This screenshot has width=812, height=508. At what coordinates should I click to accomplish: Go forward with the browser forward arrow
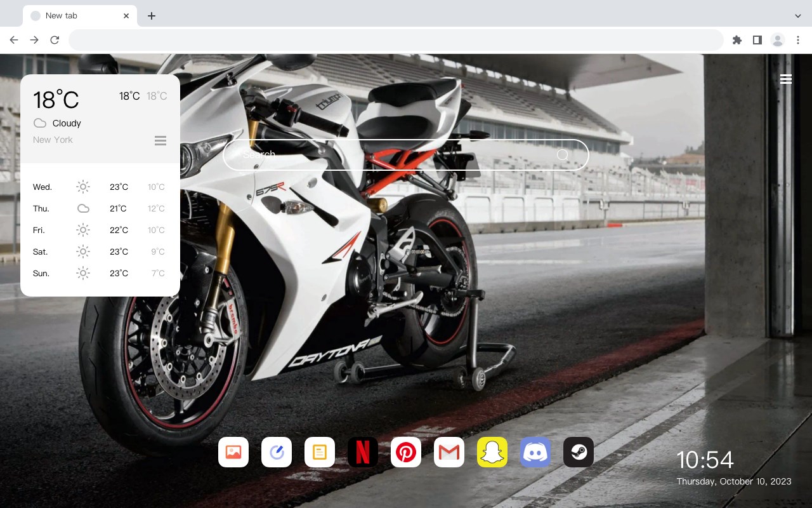click(x=34, y=40)
